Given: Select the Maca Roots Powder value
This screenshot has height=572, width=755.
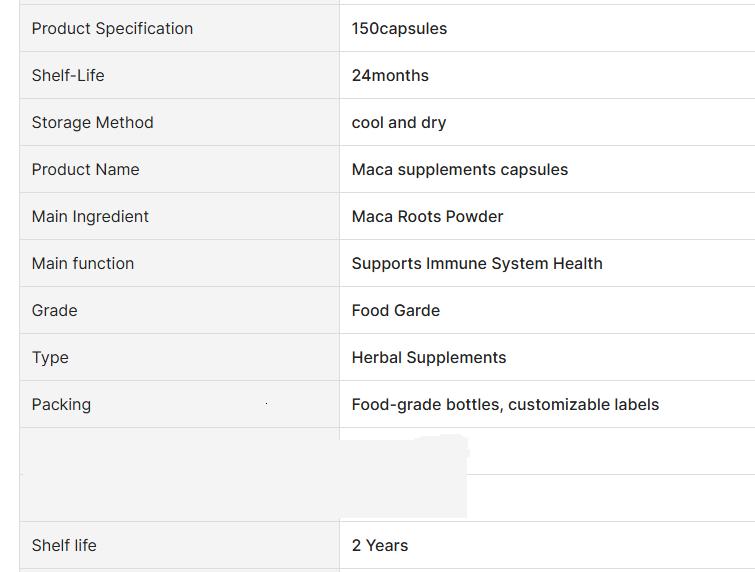Looking at the screenshot, I should click(427, 216).
